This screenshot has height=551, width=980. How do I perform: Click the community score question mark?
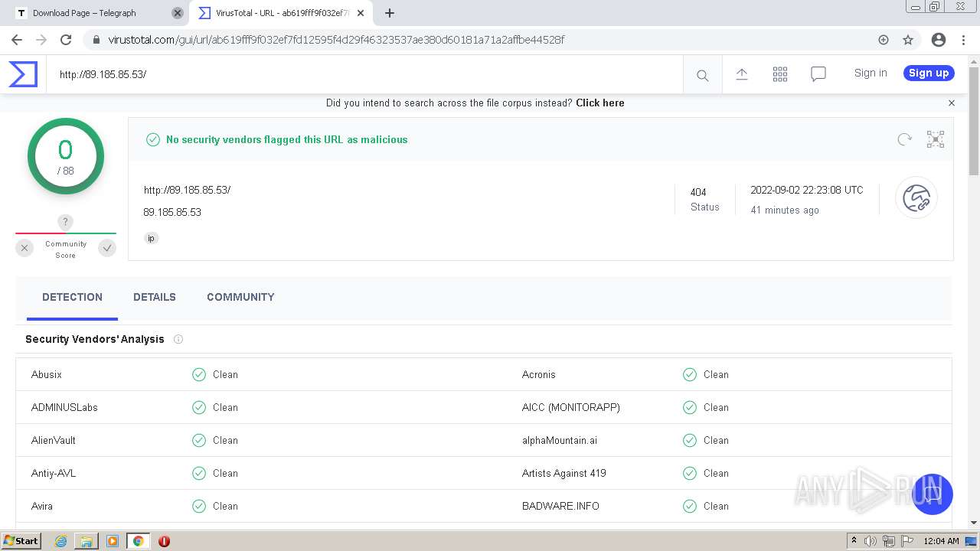(65, 222)
